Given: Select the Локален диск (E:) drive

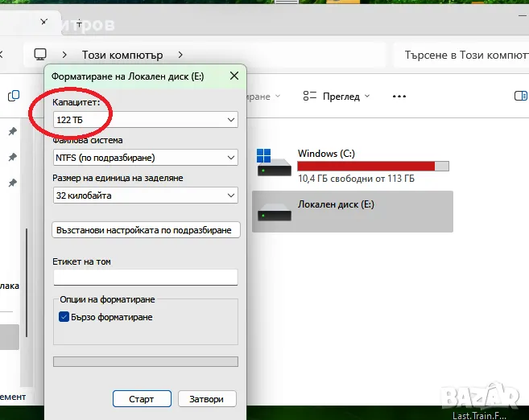Looking at the screenshot, I should (352, 212).
